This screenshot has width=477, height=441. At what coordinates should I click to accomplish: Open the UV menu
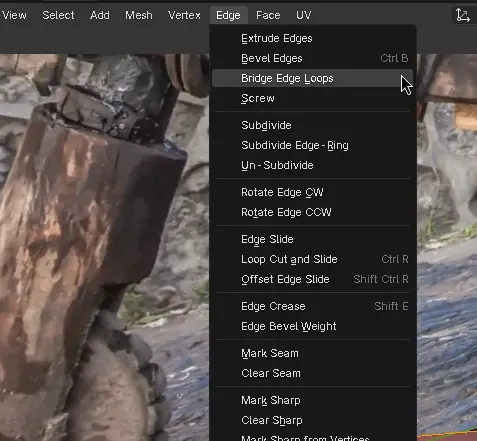tap(303, 15)
